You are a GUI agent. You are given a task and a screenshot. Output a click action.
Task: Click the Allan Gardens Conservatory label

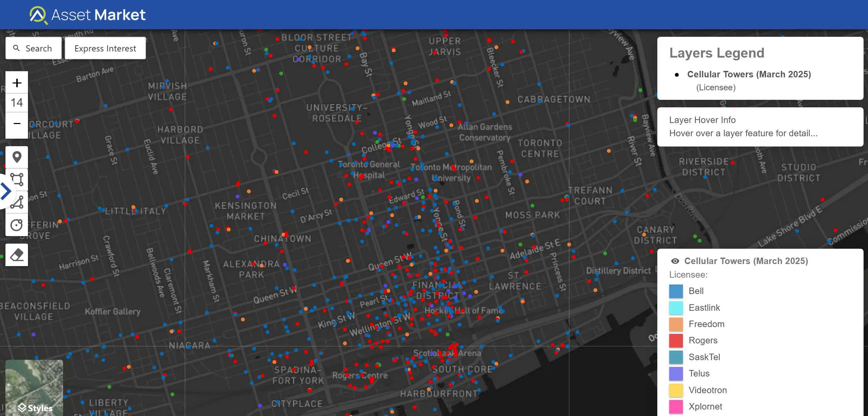click(484, 132)
